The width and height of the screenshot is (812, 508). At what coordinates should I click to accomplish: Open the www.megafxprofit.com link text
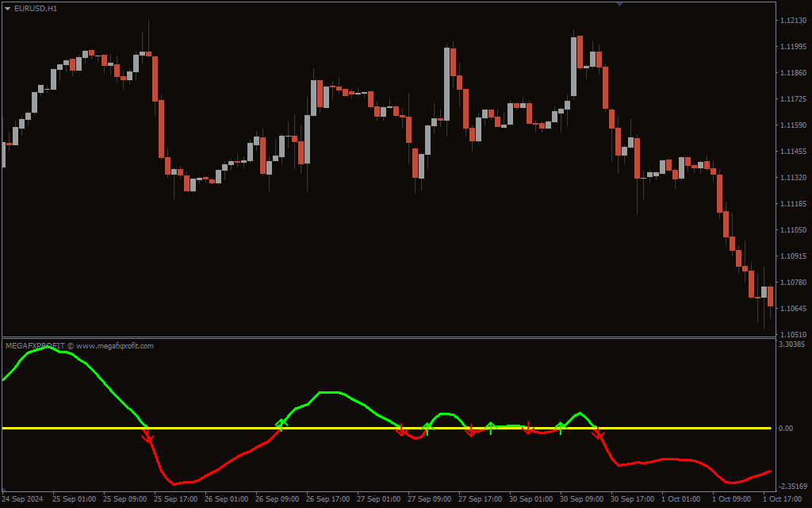(x=115, y=346)
